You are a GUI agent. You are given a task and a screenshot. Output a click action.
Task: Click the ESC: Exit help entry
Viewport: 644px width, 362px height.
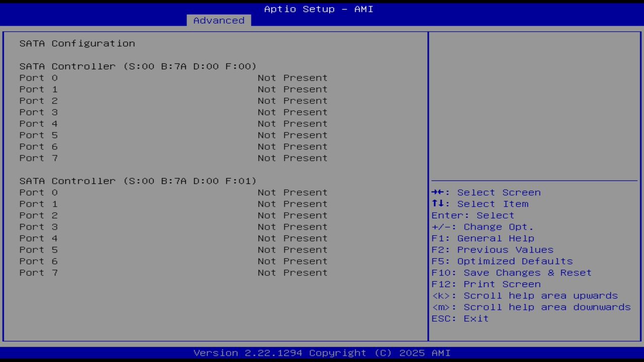coord(459,318)
